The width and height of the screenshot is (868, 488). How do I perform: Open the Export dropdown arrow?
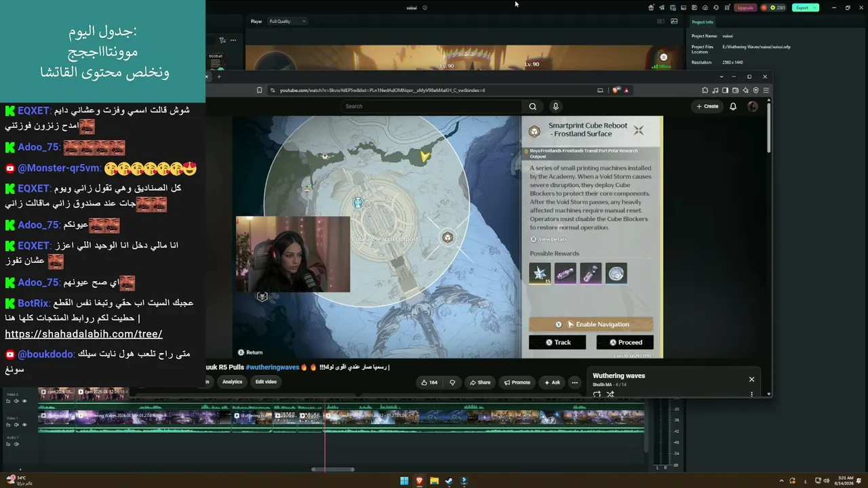pos(815,7)
